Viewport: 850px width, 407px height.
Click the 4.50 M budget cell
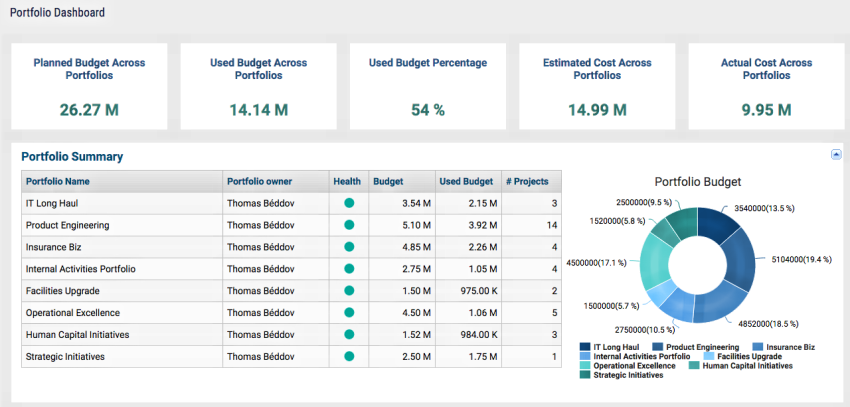pyautogui.click(x=402, y=313)
